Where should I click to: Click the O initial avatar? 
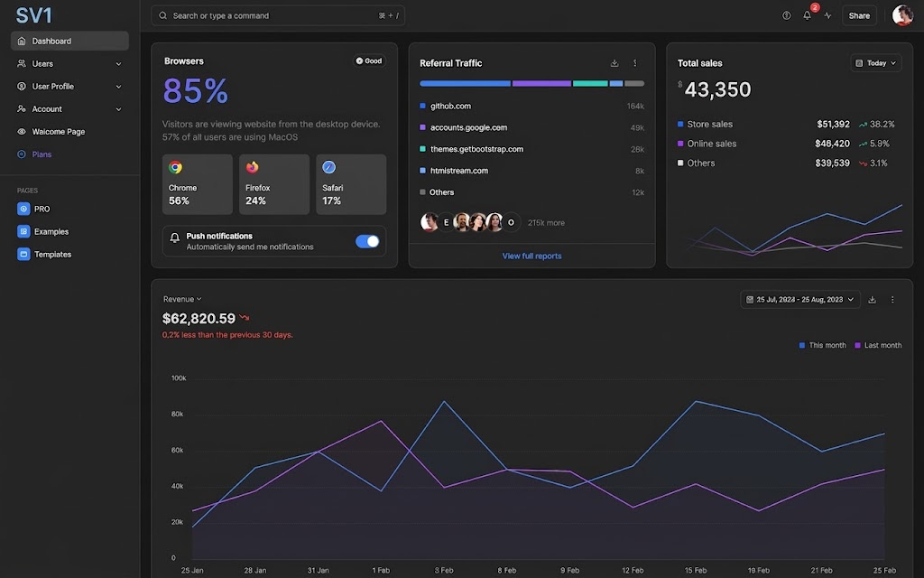[x=511, y=222]
